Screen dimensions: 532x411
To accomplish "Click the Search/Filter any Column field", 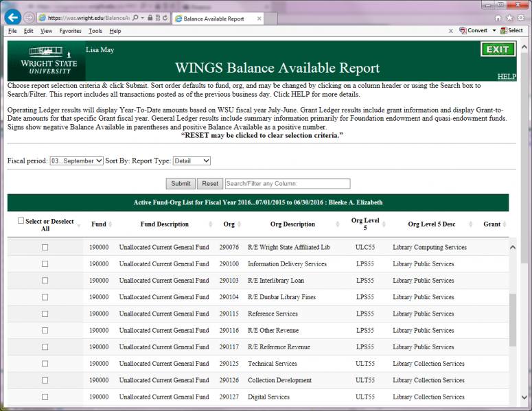I will (x=287, y=184).
